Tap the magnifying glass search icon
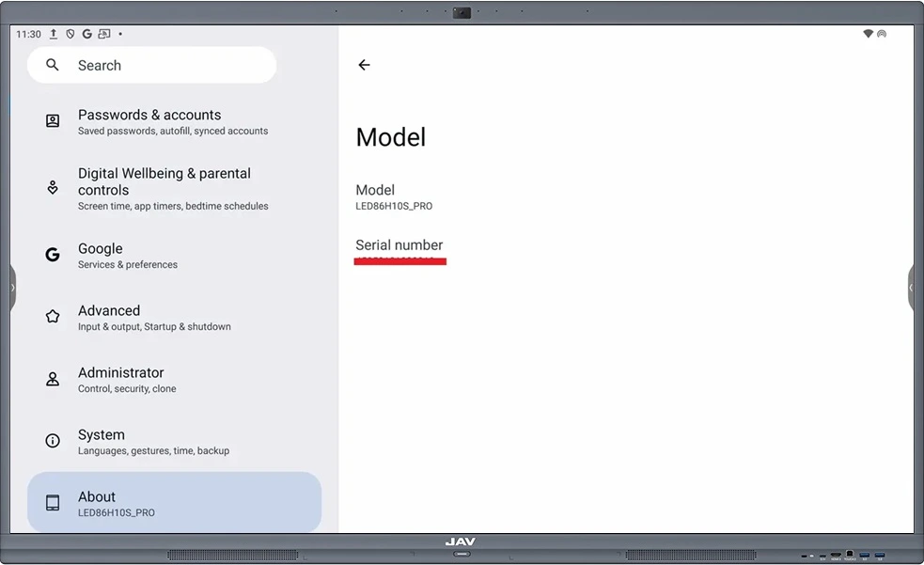 click(x=53, y=65)
